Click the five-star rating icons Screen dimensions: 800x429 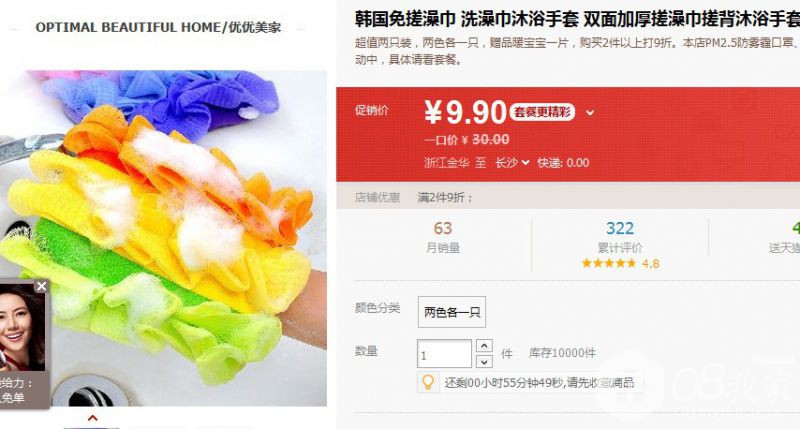[609, 263]
